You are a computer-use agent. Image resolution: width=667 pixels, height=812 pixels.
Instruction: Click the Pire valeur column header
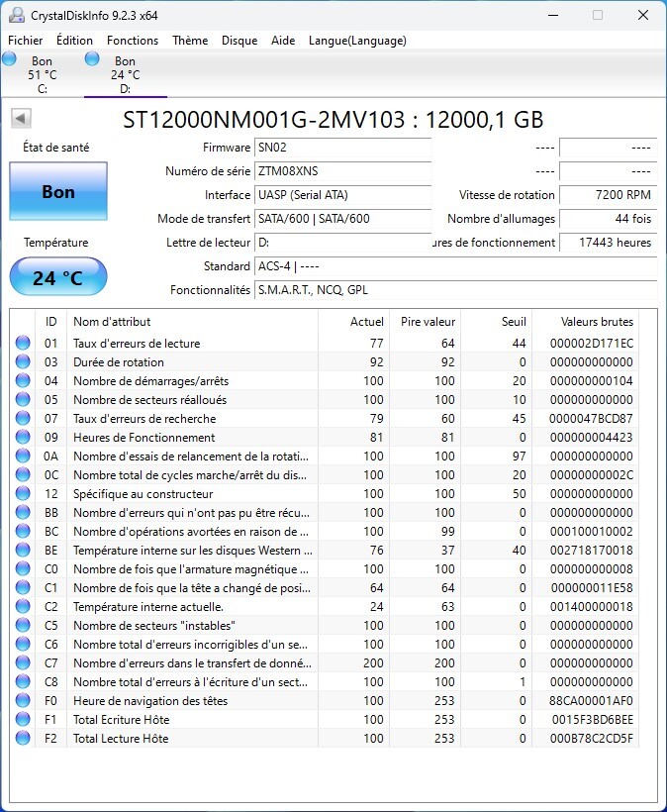coord(426,321)
